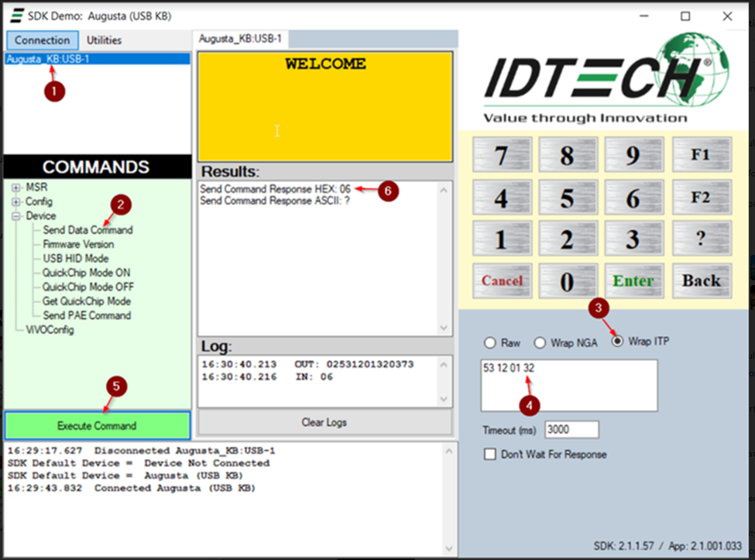The width and height of the screenshot is (755, 560).
Task: Select Firmware Version command
Action: pos(78,245)
